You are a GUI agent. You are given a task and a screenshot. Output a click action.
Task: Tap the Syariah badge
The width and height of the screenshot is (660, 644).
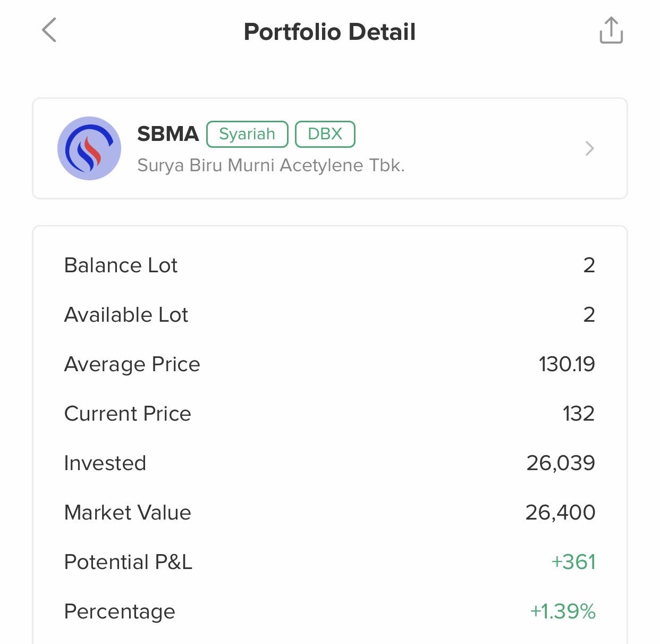click(x=247, y=134)
